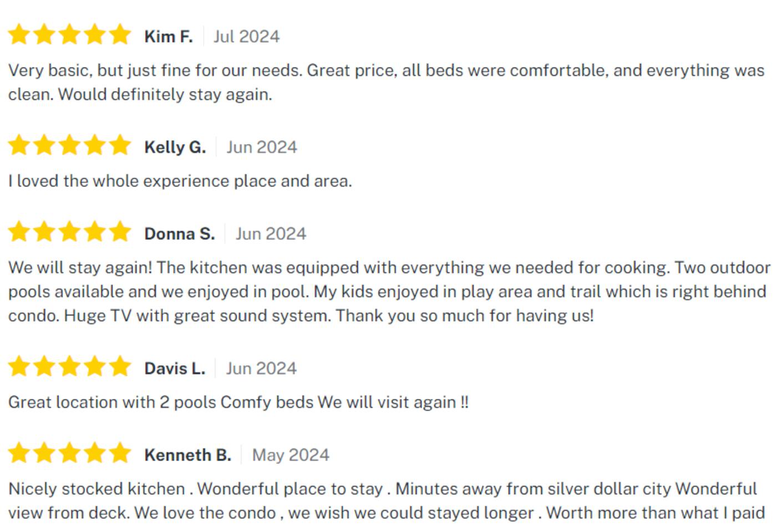Click Davis L.'s review about 2 pools
Viewport: 777px width, 532px height.
[x=238, y=402]
